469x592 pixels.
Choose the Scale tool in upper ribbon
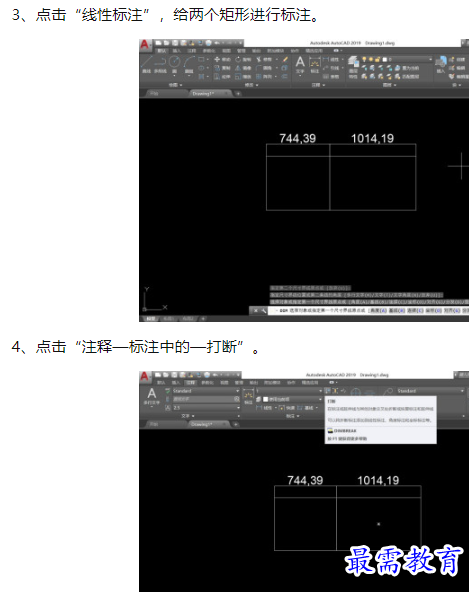point(243,77)
